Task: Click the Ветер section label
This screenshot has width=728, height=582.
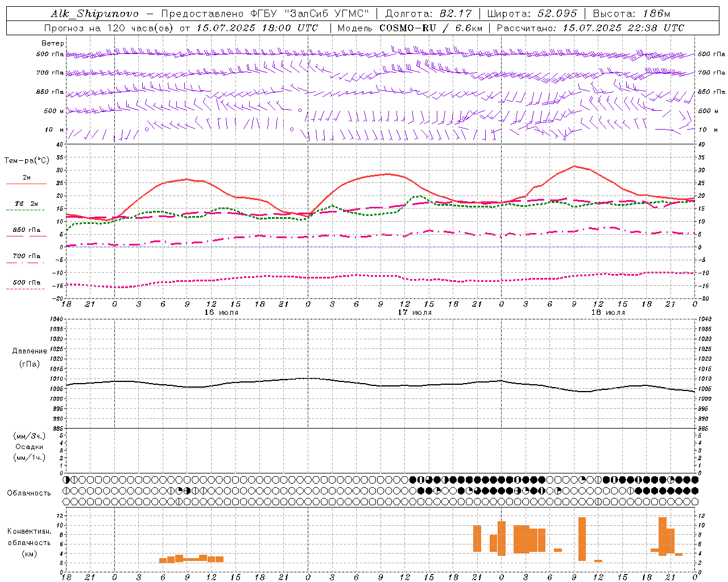Action: [x=53, y=43]
